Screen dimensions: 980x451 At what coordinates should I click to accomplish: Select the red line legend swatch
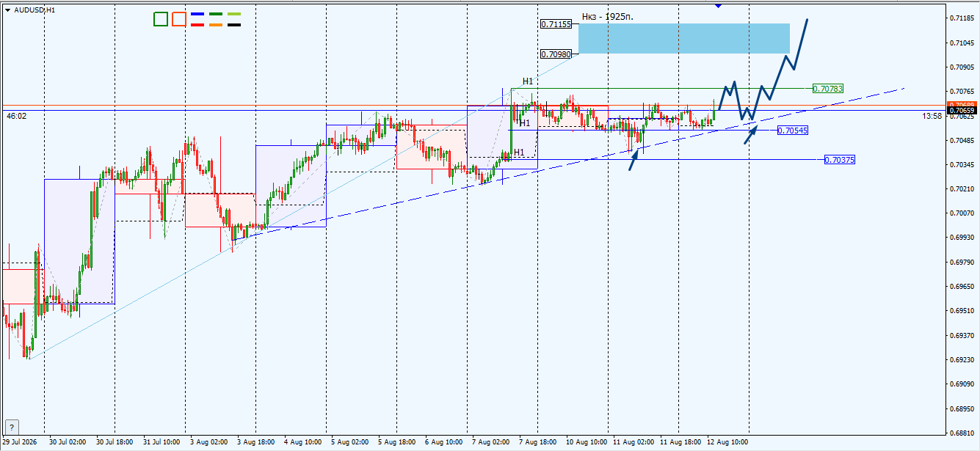tap(197, 25)
